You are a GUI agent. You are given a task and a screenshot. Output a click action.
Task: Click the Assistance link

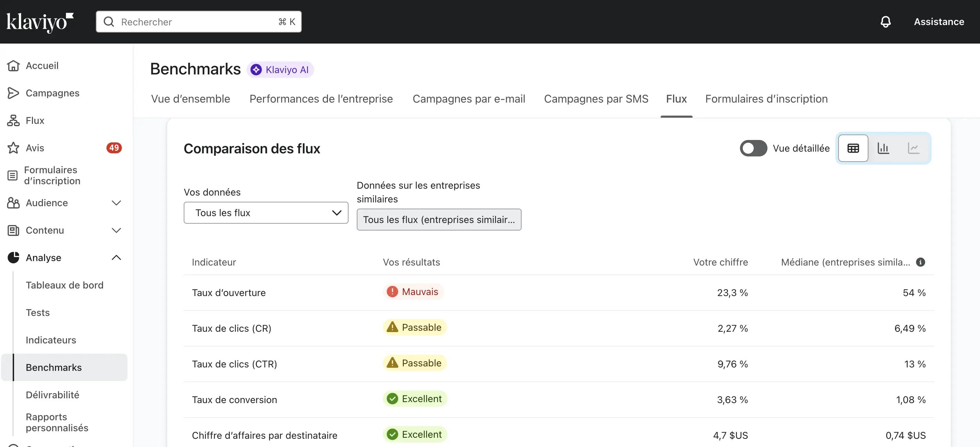[938, 22]
